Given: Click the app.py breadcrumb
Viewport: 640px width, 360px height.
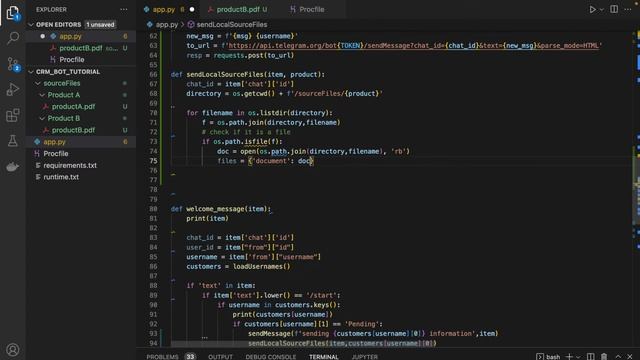Looking at the screenshot, I should (x=167, y=24).
